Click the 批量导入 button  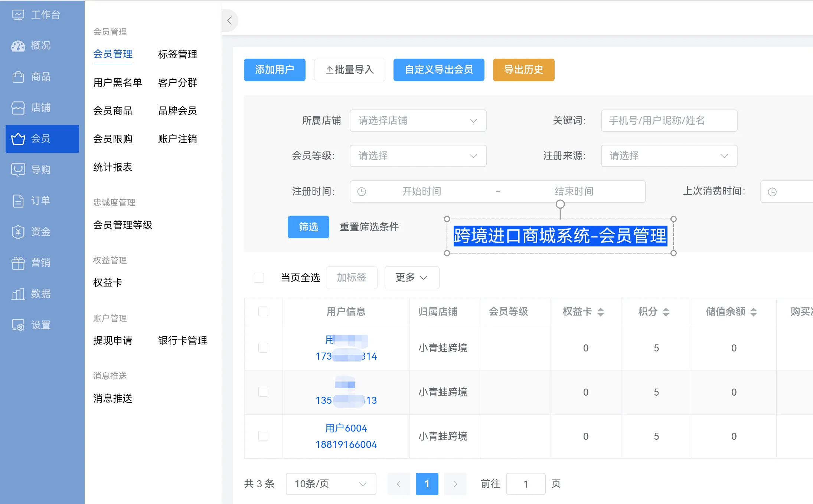[350, 70]
